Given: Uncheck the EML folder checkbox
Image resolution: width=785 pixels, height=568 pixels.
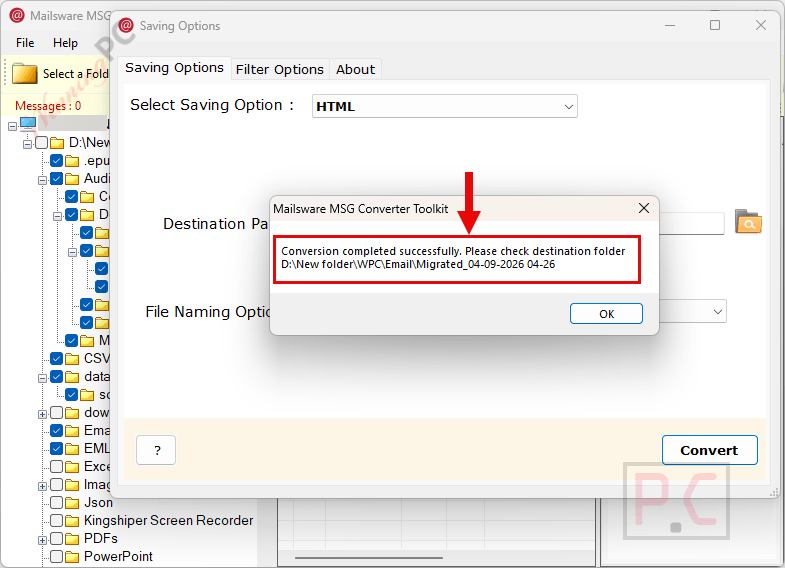Looking at the screenshot, I should coord(57,448).
